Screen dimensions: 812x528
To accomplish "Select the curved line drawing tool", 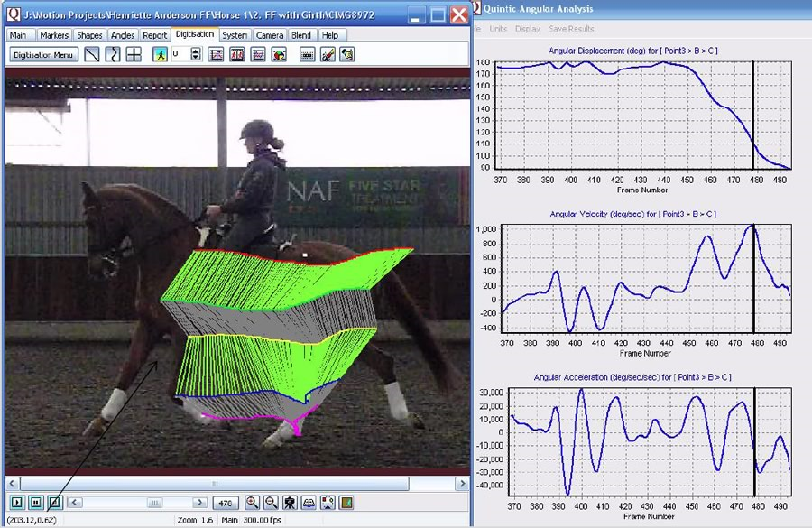I will (113, 55).
